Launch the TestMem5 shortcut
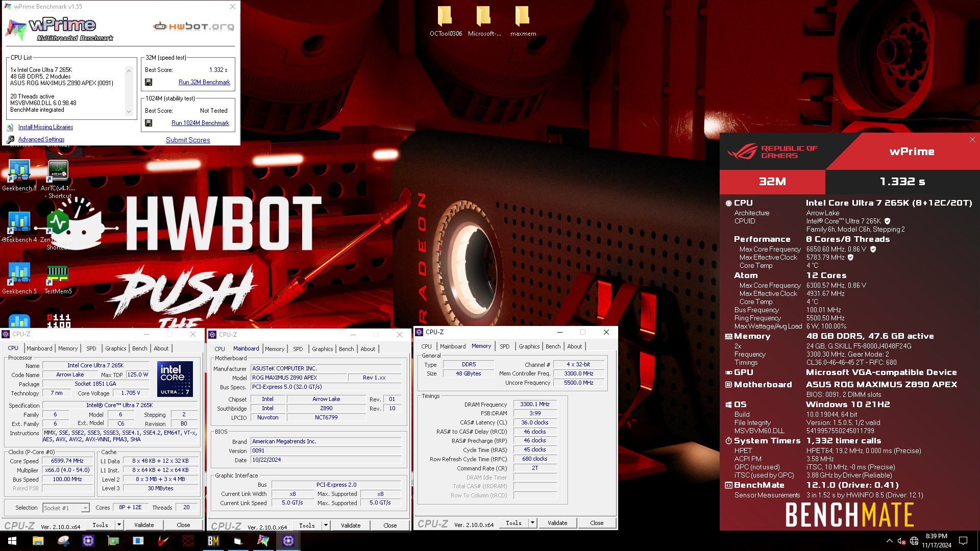This screenshot has width=980, height=551. (x=58, y=278)
